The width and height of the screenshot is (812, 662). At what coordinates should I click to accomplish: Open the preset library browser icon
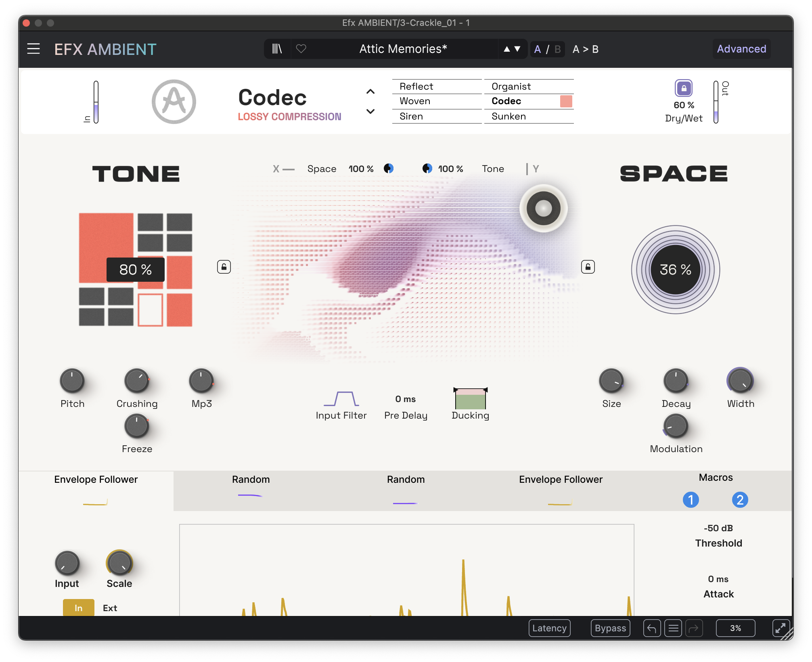pyautogui.click(x=277, y=49)
